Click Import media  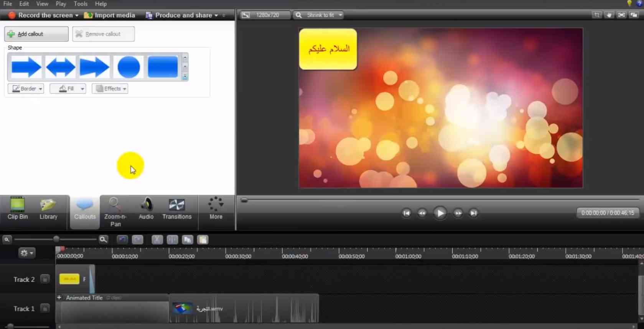pos(110,15)
